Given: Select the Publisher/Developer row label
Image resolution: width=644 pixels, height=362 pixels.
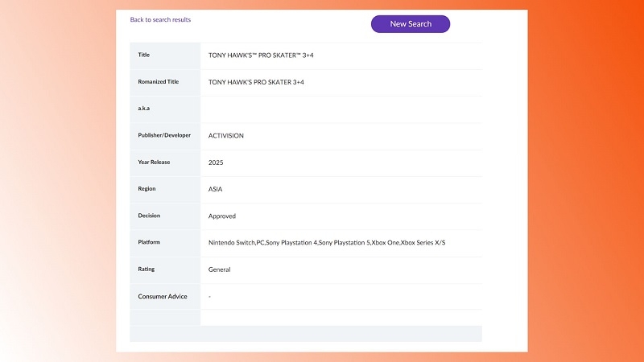Looking at the screenshot, I should point(164,135).
